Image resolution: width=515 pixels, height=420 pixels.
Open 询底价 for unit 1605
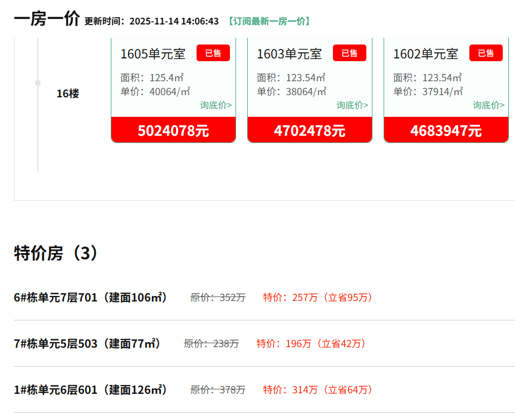[x=216, y=105]
